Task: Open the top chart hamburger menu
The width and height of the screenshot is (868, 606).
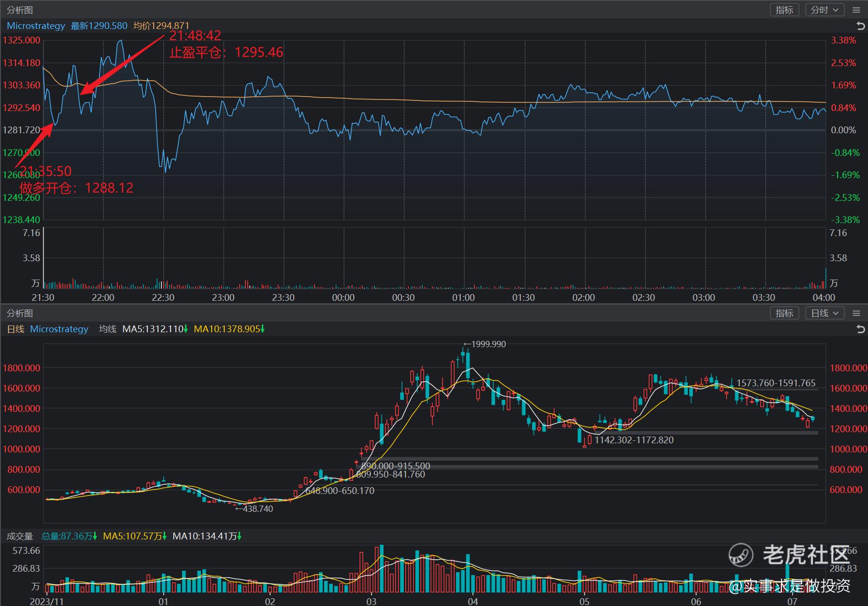Action: (x=856, y=10)
